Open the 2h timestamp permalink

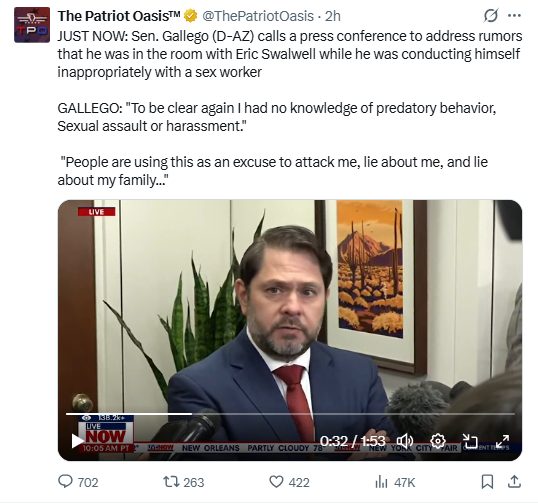tap(332, 16)
